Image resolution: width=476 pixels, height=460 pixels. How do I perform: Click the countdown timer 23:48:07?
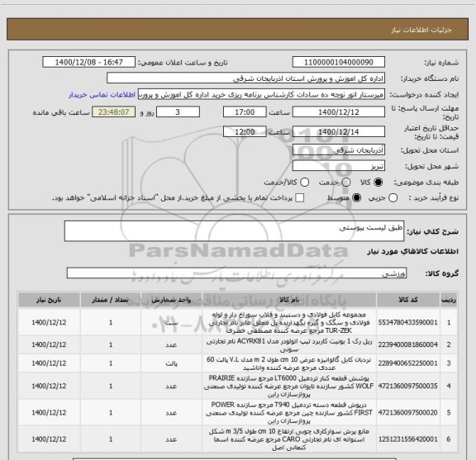pos(113,112)
